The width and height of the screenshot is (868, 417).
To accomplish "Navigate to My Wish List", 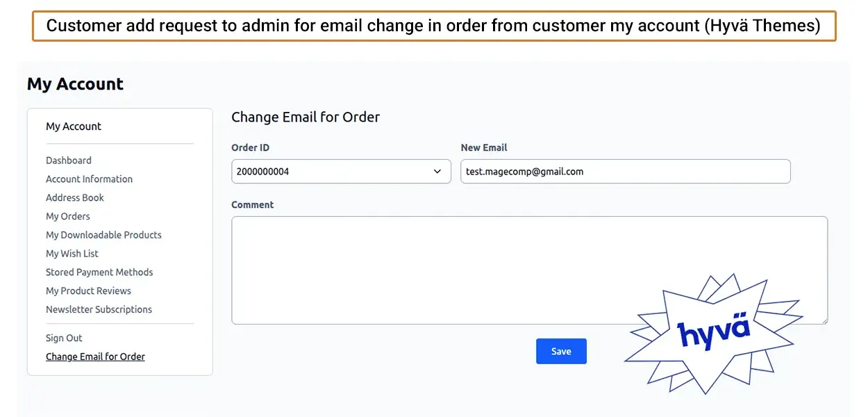I will pos(72,254).
